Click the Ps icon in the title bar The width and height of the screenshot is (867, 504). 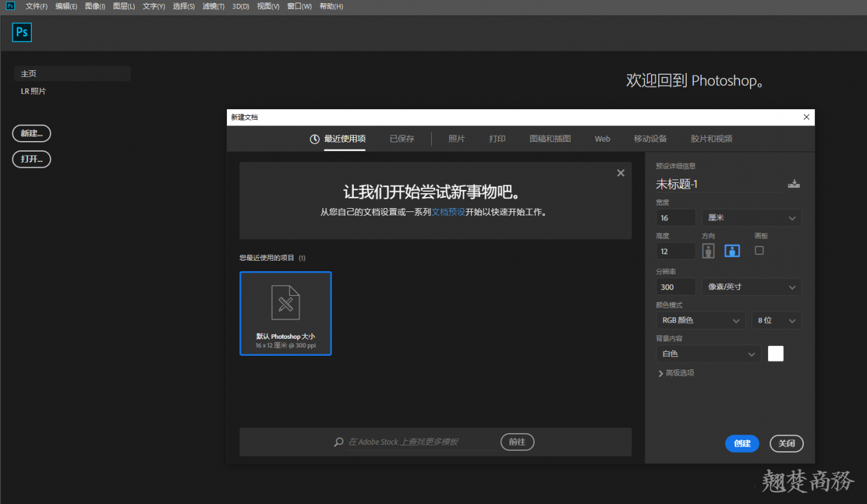[10, 6]
